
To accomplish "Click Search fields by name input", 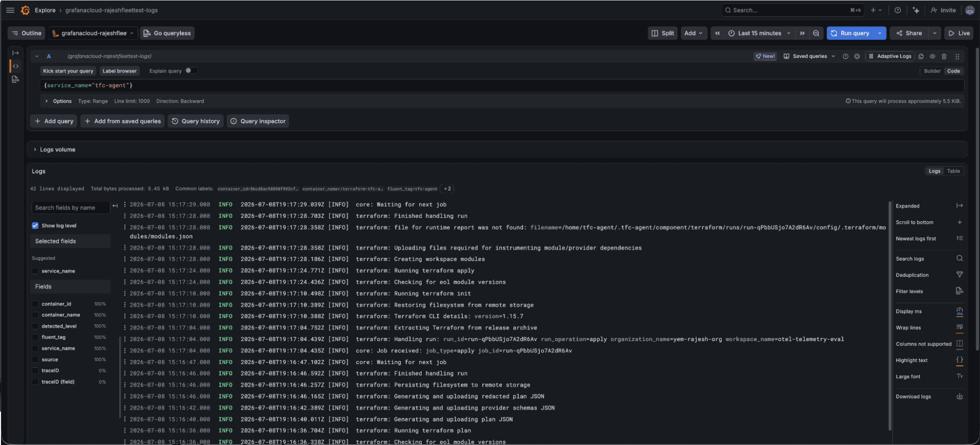I will click(71, 208).
